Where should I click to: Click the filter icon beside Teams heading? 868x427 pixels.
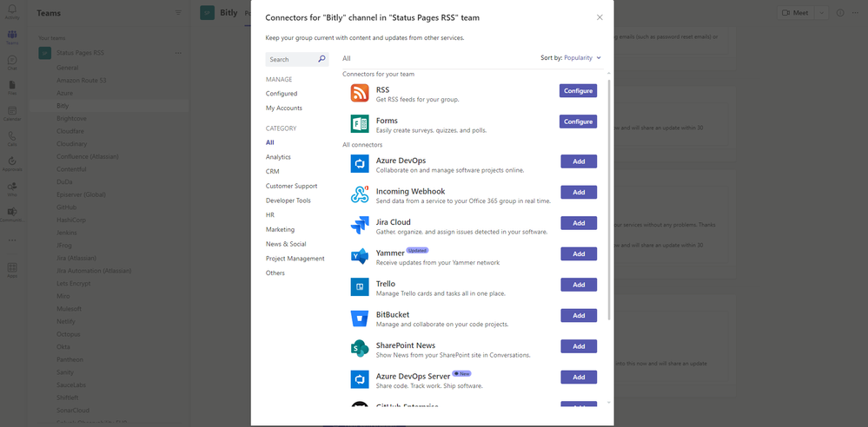pos(178,13)
